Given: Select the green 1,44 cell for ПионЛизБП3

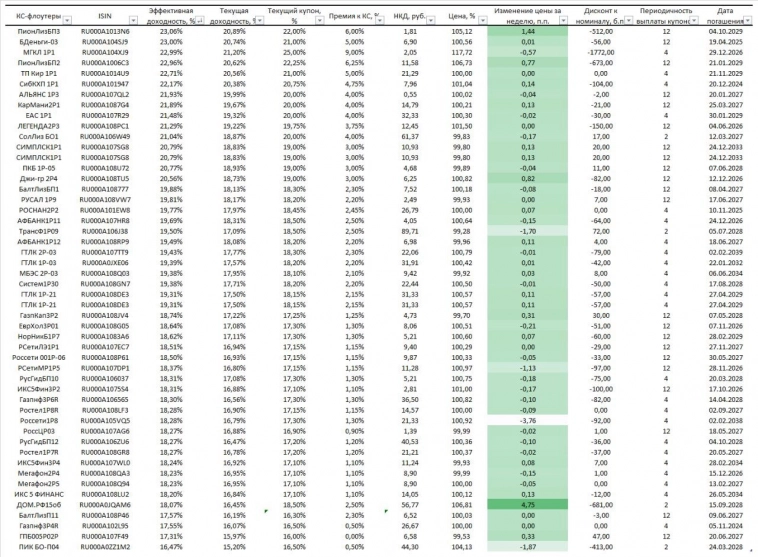Looking at the screenshot, I should coord(528,32).
